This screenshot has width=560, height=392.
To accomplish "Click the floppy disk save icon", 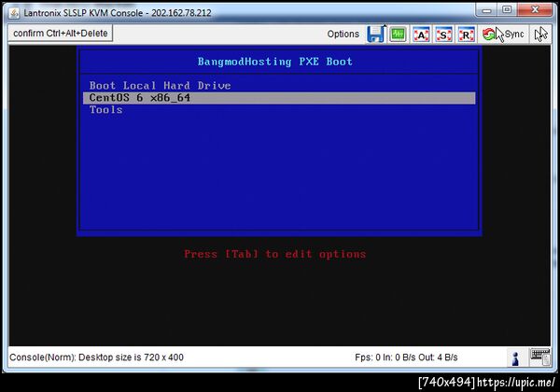I will [x=376, y=35].
